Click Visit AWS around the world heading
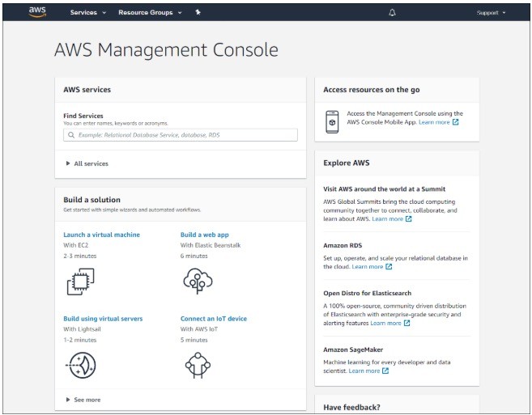This screenshot has width=532, height=415. point(385,188)
